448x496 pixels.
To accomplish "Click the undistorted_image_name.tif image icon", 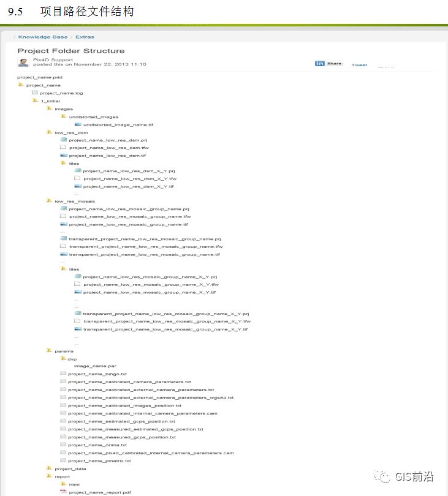I will (x=78, y=124).
